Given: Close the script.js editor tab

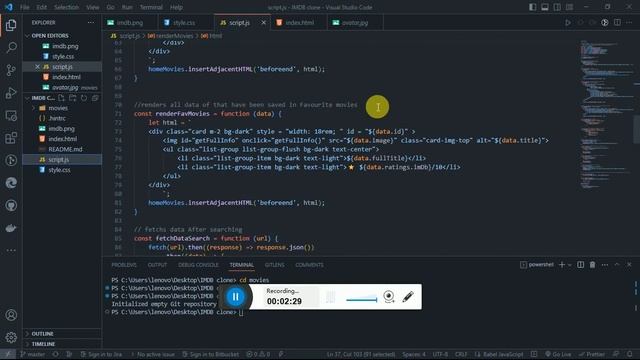Looking at the screenshot, I should (264, 23).
